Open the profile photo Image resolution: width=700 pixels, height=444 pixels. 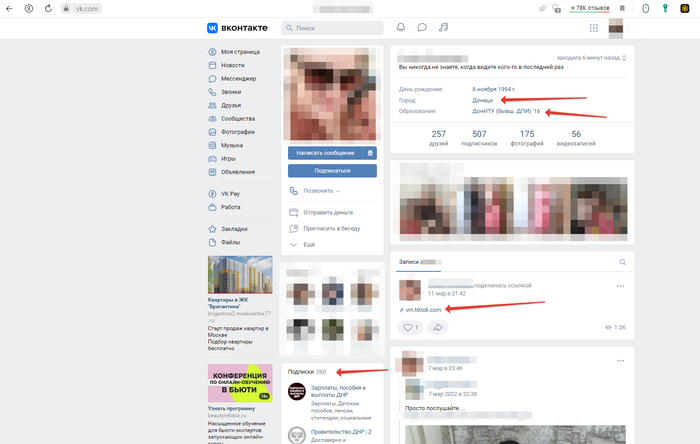click(x=332, y=94)
